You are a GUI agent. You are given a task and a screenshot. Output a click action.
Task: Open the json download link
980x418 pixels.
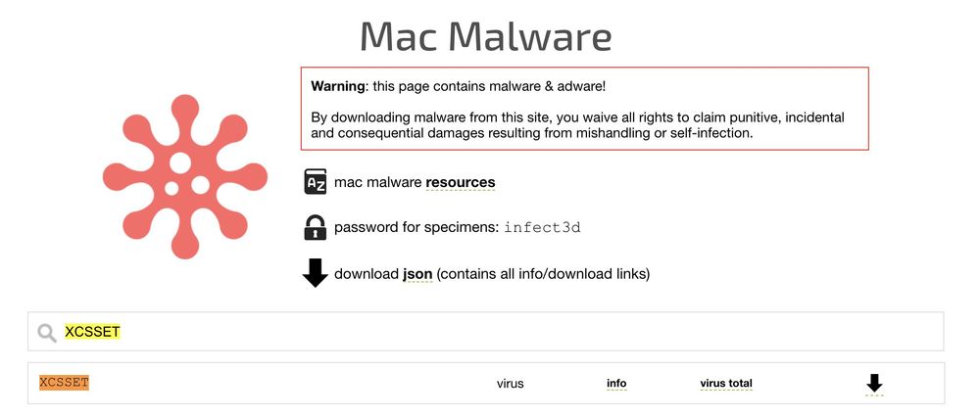417,274
